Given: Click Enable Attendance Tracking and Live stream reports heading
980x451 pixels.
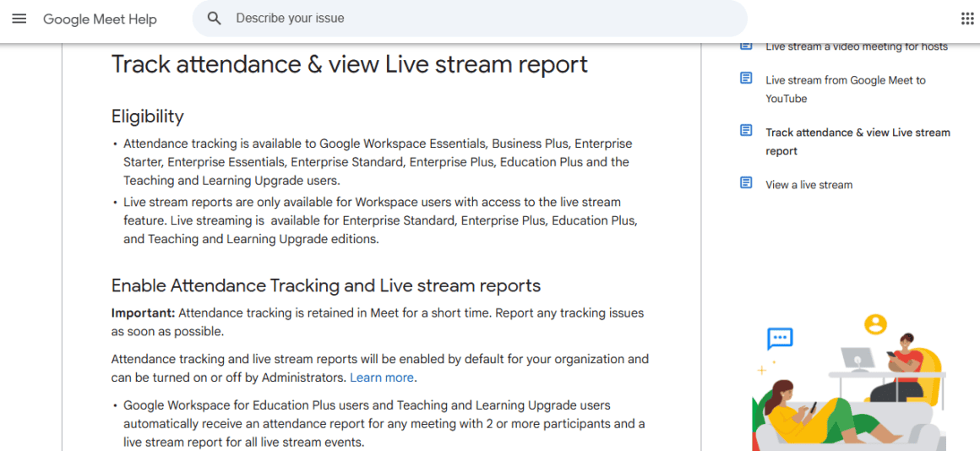Looking at the screenshot, I should pos(325,285).
